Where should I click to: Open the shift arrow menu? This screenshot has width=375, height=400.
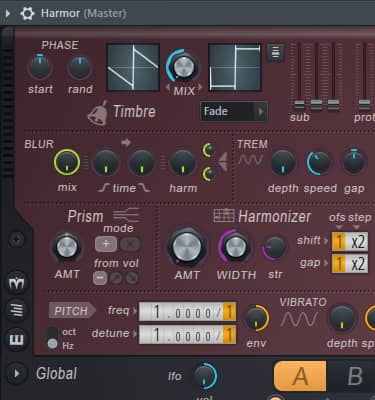click(326, 241)
